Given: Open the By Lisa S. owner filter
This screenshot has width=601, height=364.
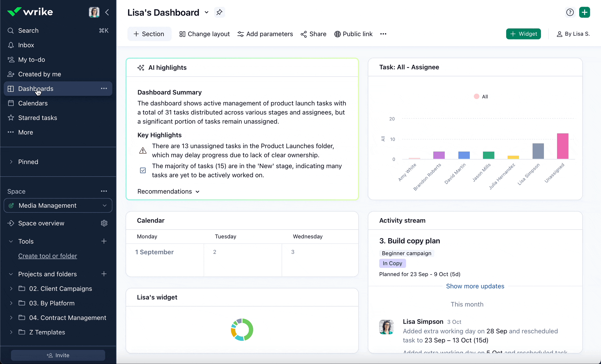Looking at the screenshot, I should point(573,34).
